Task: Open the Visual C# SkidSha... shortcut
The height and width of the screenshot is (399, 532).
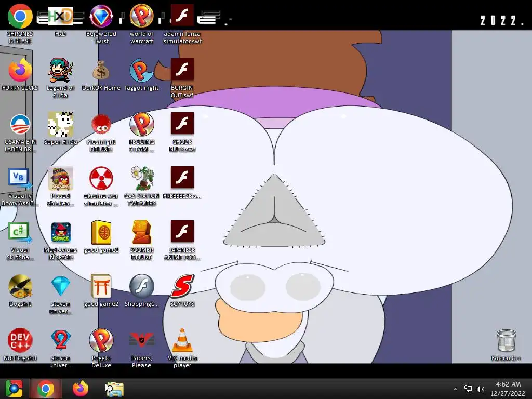Action: coord(20,232)
